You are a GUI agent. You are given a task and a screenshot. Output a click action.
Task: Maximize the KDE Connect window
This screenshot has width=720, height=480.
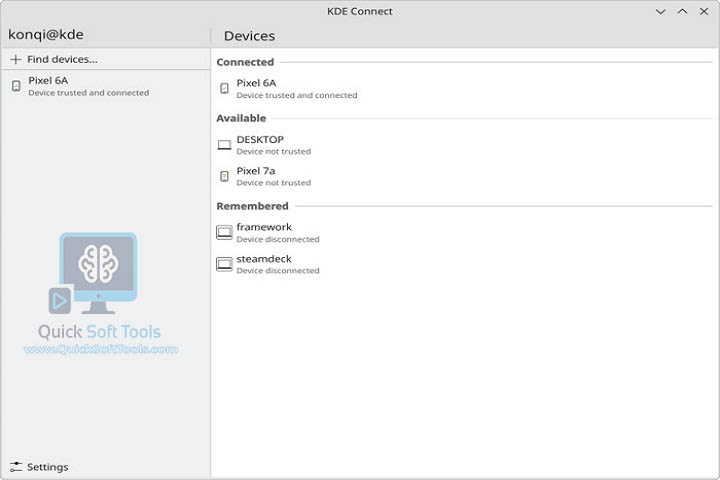tap(682, 11)
